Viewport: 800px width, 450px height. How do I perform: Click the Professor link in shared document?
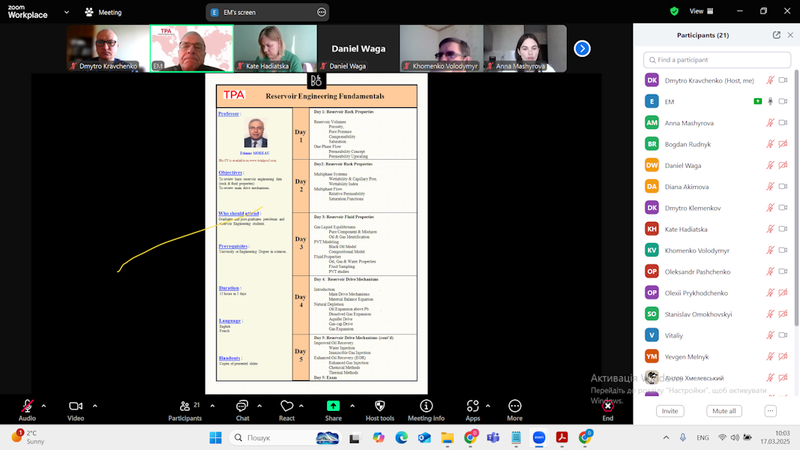[x=229, y=114]
